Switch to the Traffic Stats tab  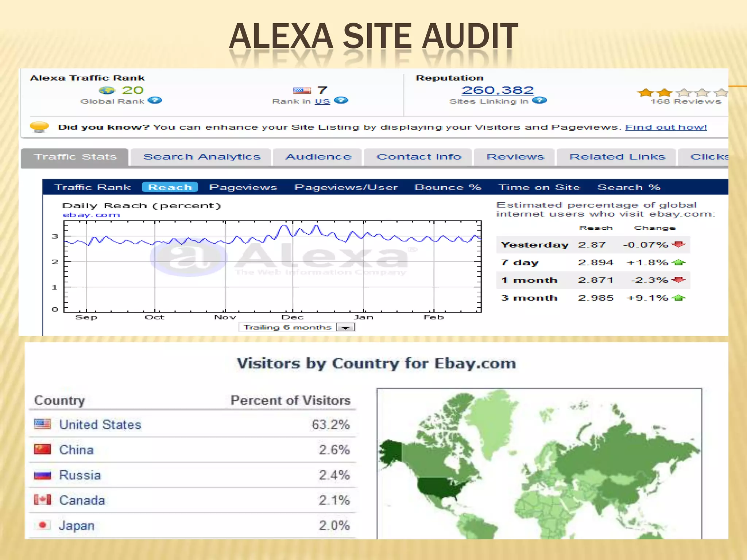click(75, 157)
